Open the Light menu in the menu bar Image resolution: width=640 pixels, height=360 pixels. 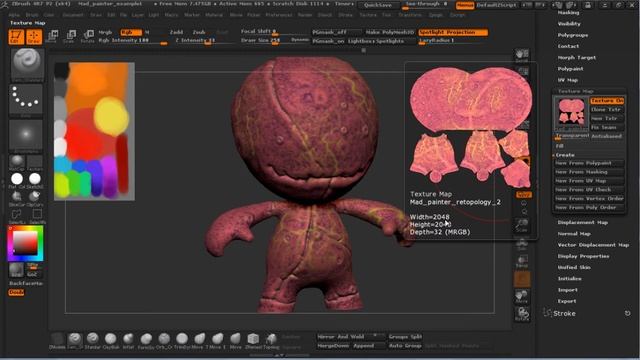[154, 15]
